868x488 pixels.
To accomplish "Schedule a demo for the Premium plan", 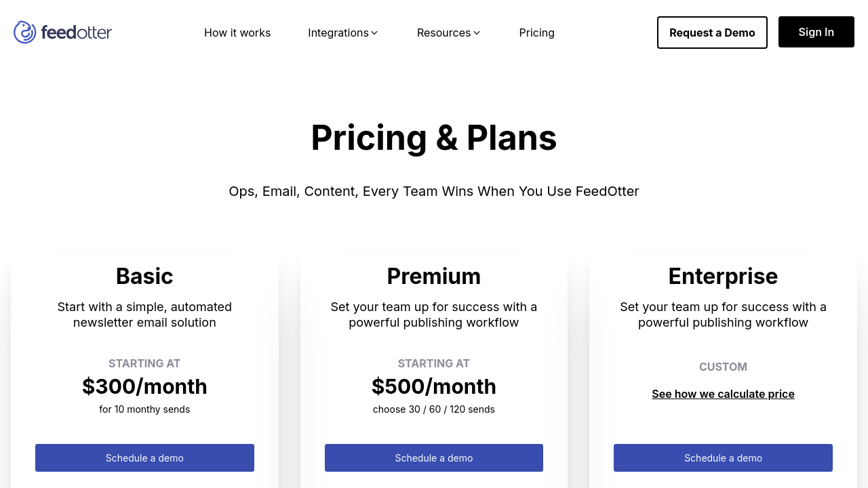I will point(434,457).
